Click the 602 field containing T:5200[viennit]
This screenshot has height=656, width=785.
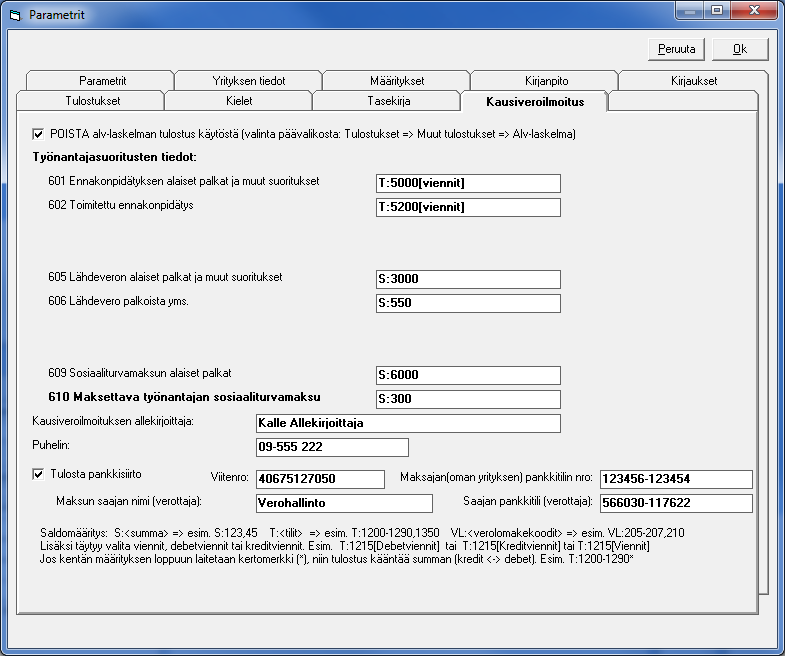coord(468,207)
